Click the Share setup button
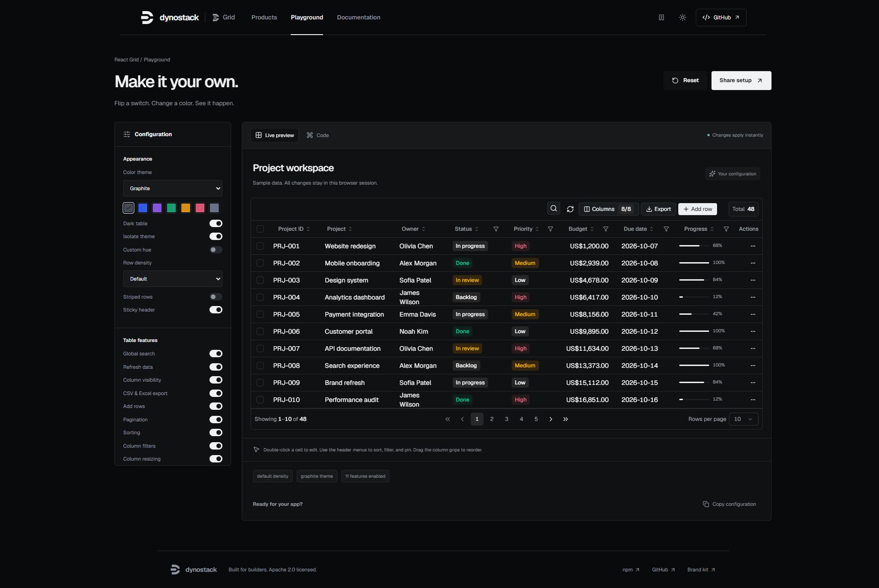This screenshot has height=588, width=879. click(x=741, y=80)
